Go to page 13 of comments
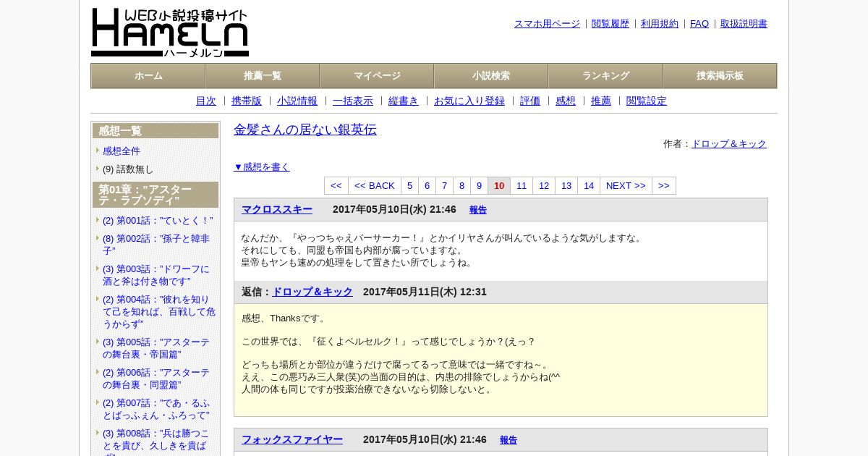Image resolution: width=868 pixels, height=456 pixels. 566,186
